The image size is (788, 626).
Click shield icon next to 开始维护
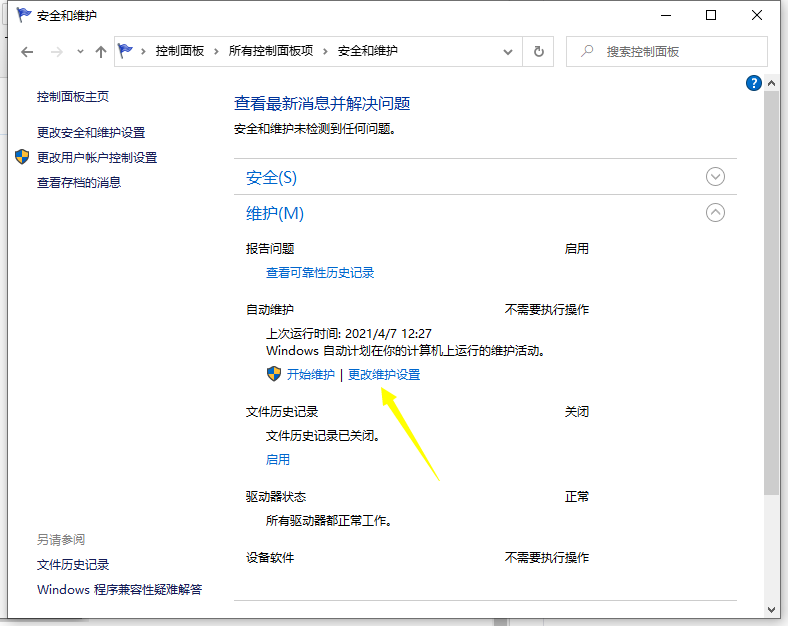(x=274, y=374)
